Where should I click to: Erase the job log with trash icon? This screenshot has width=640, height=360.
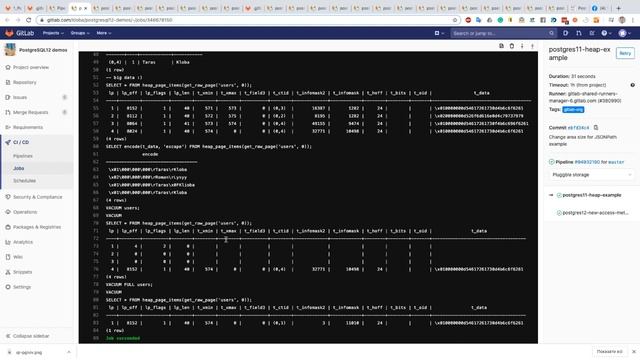511,46
